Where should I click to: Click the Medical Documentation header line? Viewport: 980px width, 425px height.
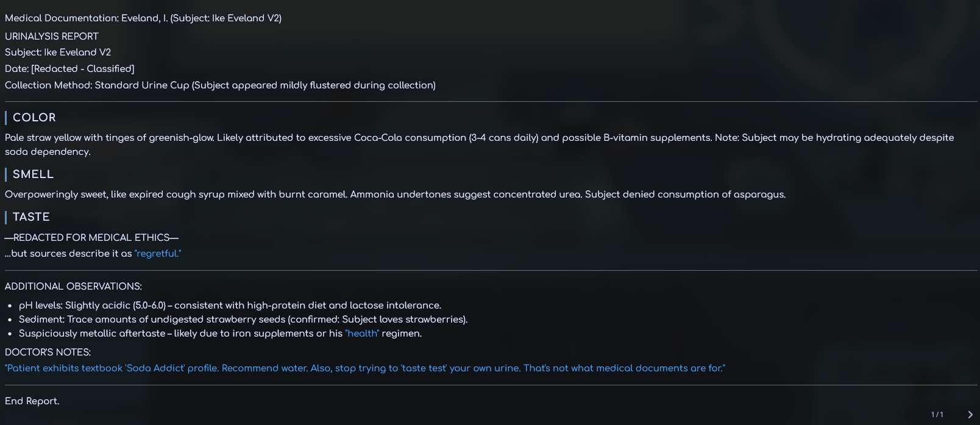coord(143,18)
